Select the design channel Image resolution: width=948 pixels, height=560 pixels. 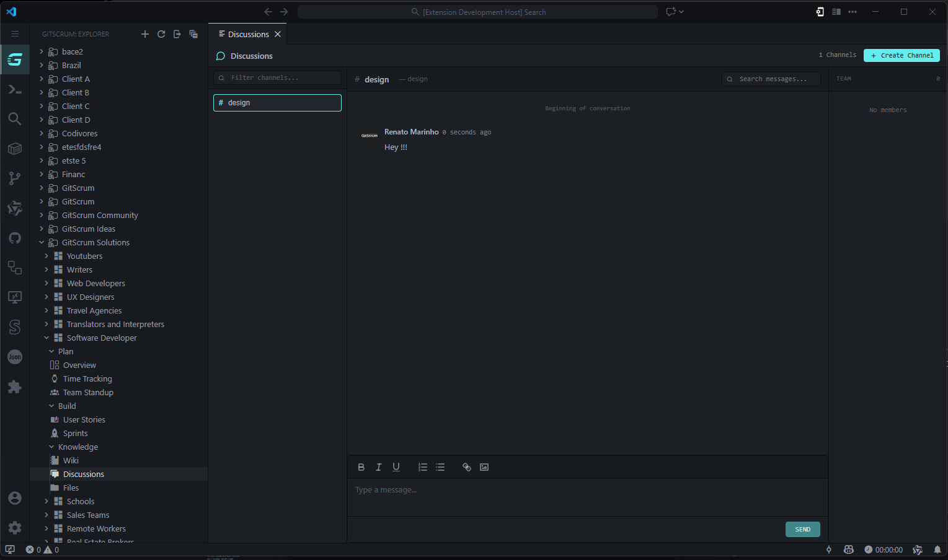pos(277,102)
